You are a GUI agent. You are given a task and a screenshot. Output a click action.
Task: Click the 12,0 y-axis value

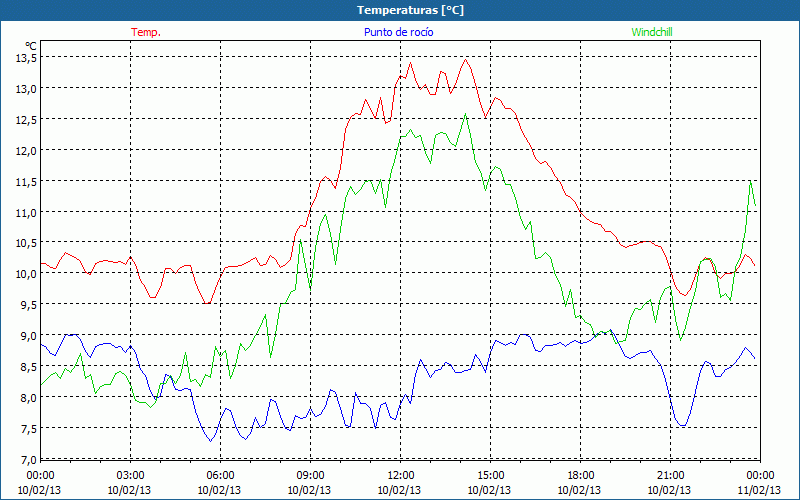(x=27, y=151)
